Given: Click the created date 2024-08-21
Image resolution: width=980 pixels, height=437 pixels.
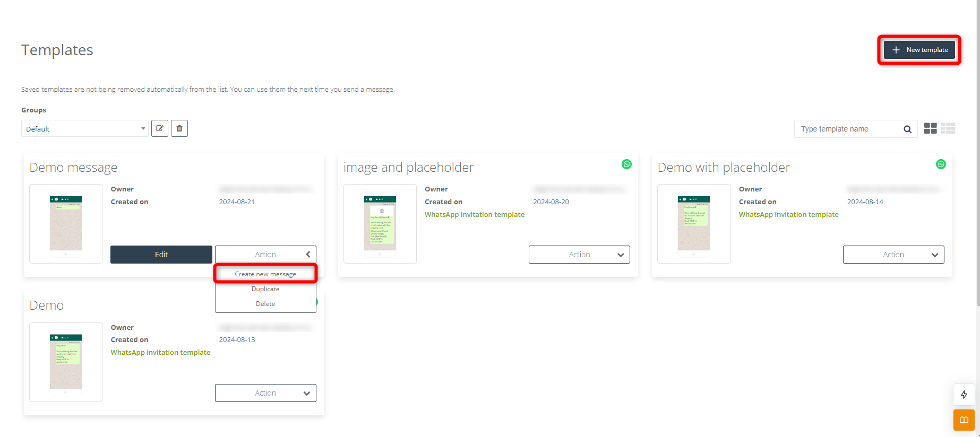Looking at the screenshot, I should click(x=237, y=202).
